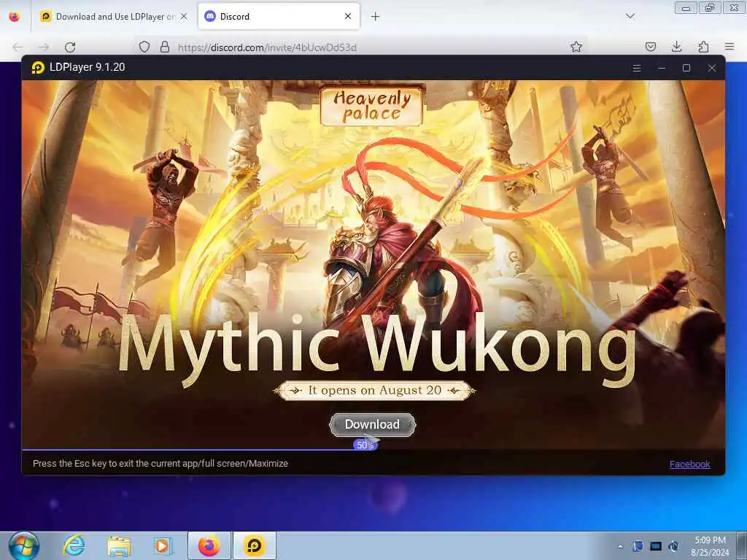Launch Internet Explorer from the taskbar
Viewport: 747px width, 560px height.
click(x=74, y=545)
